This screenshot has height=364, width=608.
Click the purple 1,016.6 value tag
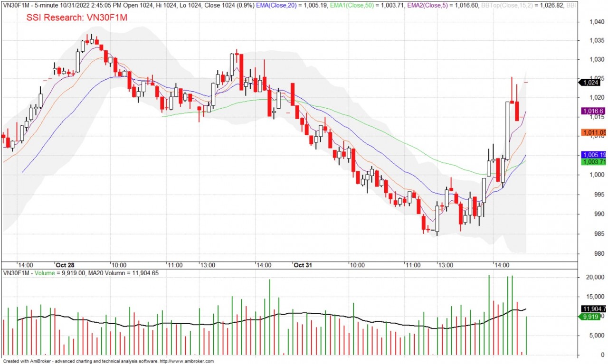pos(592,111)
